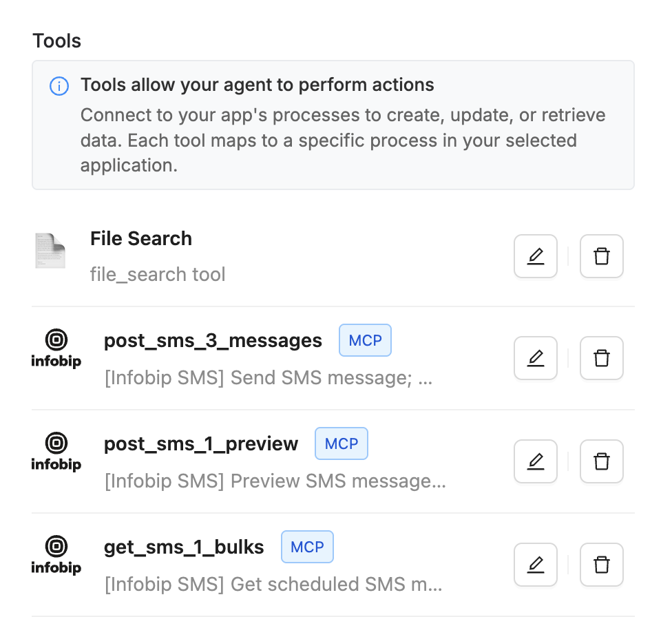
Task: Select the get_sms_1_bulks tool name
Action: [183, 547]
